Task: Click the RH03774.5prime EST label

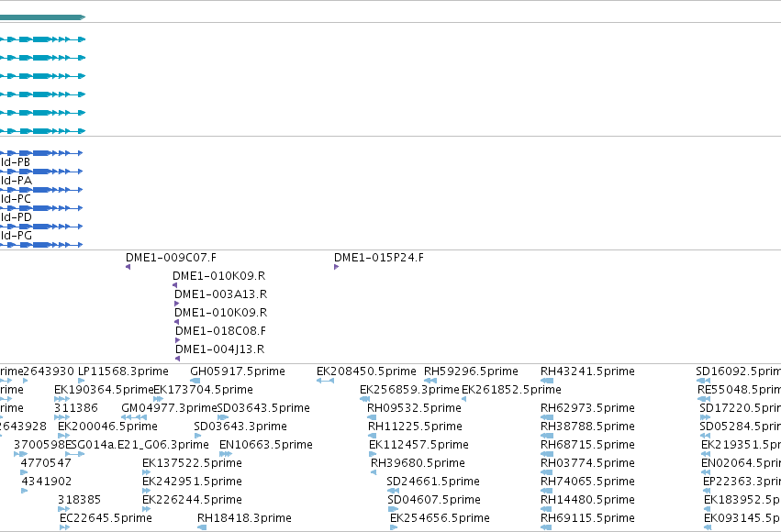Action: click(x=587, y=463)
